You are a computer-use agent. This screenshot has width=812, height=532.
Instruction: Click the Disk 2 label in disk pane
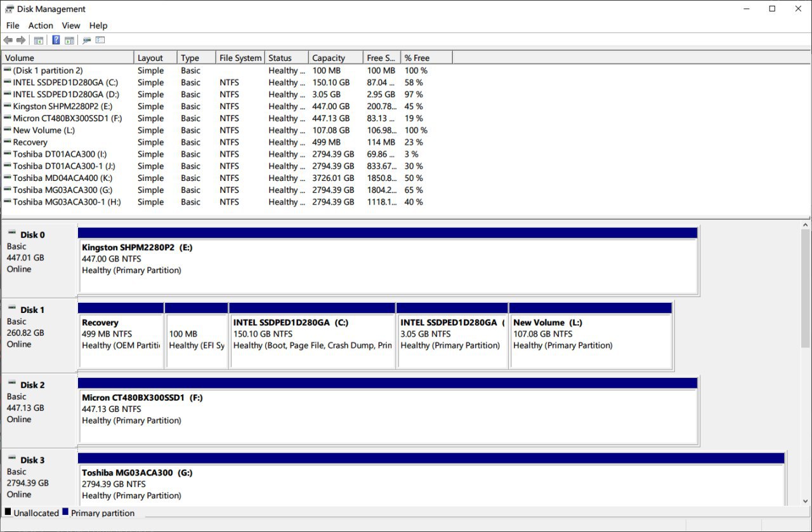tap(32, 385)
